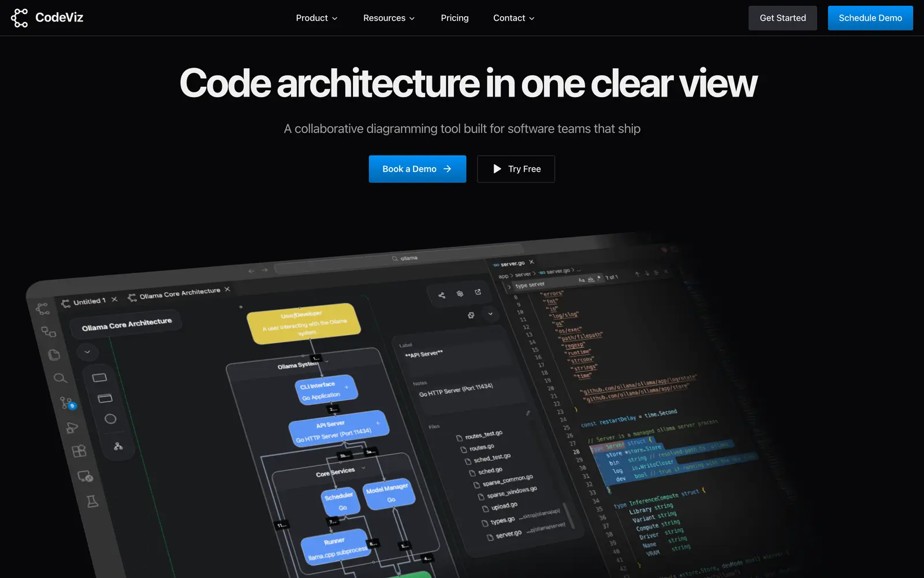Click the search magnifier sidebar icon
Image resolution: width=924 pixels, height=578 pixels.
[60, 378]
